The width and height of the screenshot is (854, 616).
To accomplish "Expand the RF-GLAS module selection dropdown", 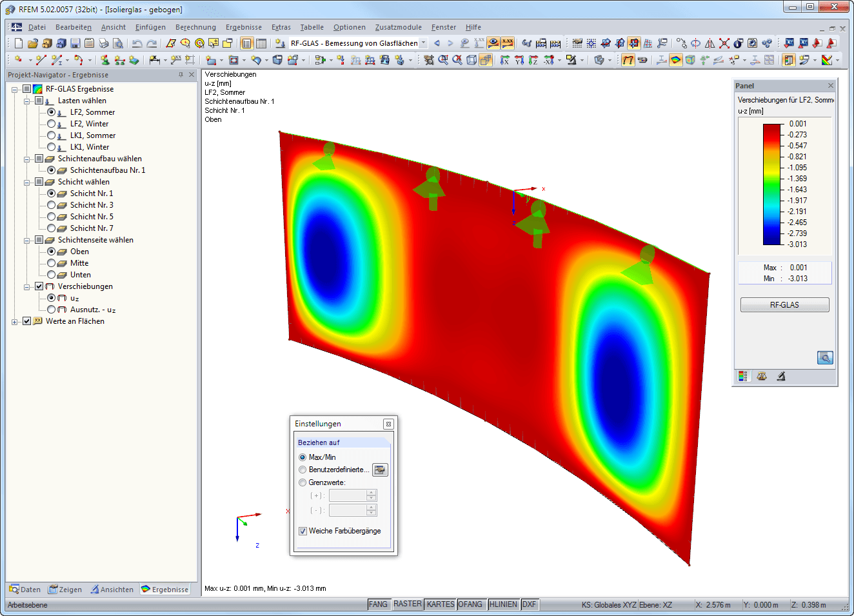I will coord(424,43).
